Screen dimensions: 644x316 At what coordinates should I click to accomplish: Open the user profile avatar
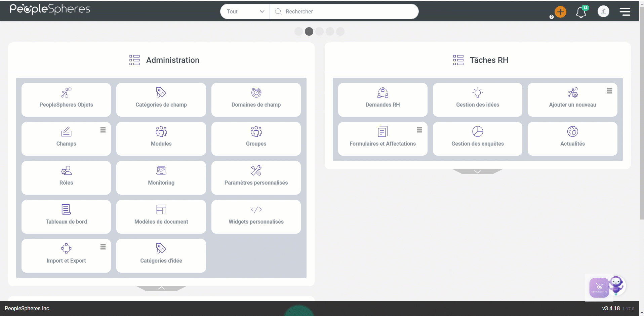pyautogui.click(x=603, y=11)
